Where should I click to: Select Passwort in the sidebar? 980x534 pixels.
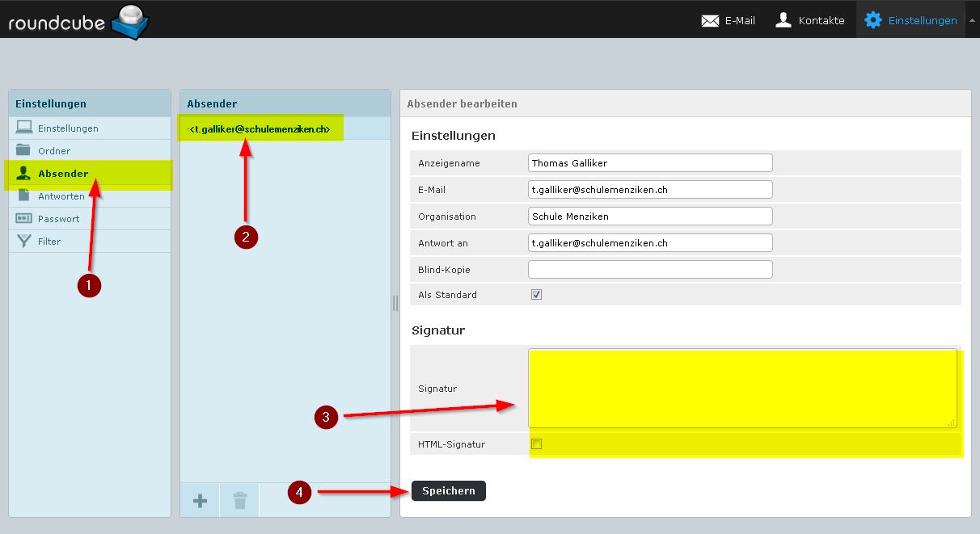(x=90, y=218)
